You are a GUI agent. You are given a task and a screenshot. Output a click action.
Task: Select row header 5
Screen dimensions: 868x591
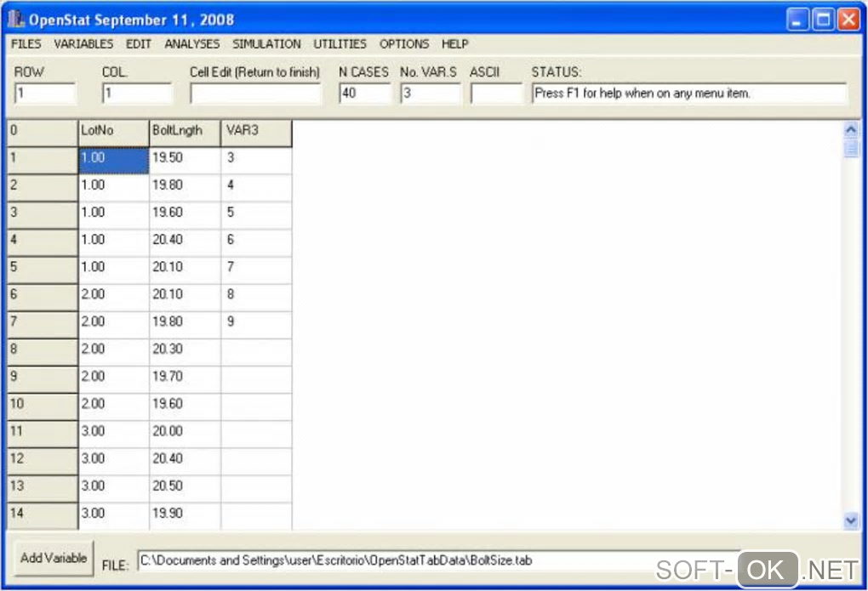tap(43, 270)
